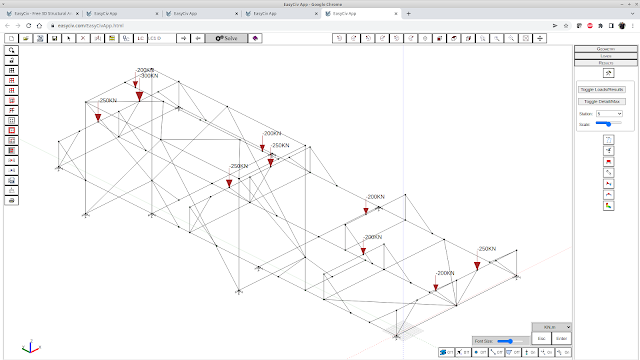Image resolution: width=640 pixels, height=360 pixels.
Task: Click the save (floppy disk) toolbar icon
Action: coord(54,38)
